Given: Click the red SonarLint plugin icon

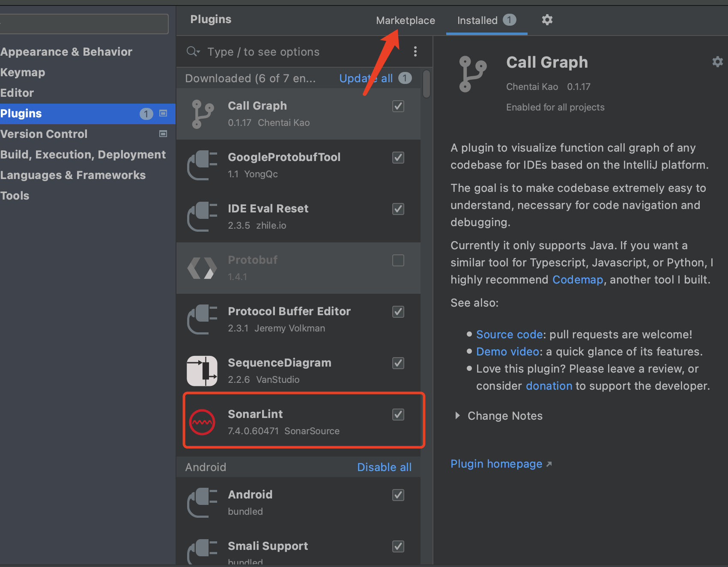Looking at the screenshot, I should tap(202, 422).
